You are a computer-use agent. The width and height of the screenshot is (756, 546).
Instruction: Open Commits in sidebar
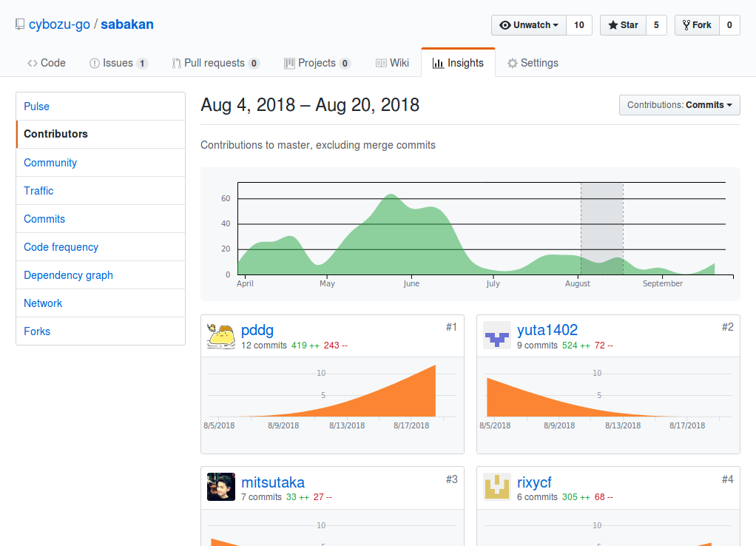(x=101, y=219)
